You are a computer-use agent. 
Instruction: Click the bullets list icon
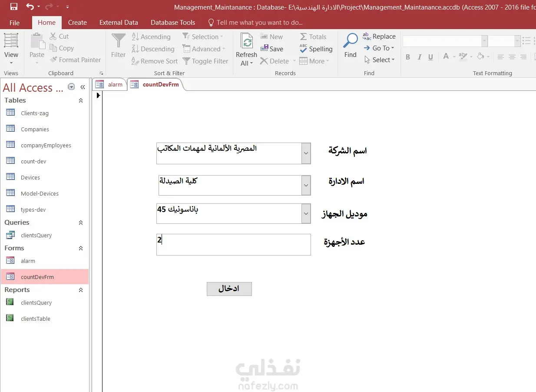[526, 41]
